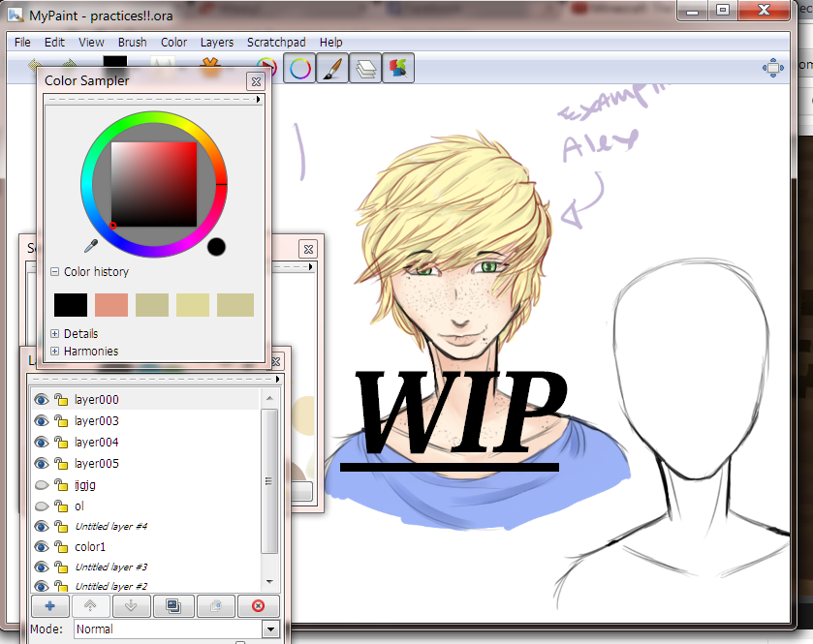The width and height of the screenshot is (813, 644).
Task: Hide layer005 using its eye icon
Action: 42,463
